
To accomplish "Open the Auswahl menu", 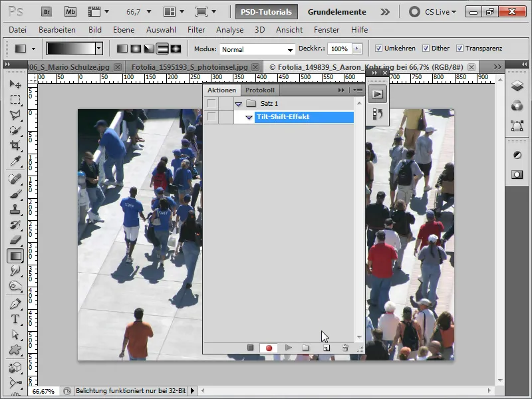I will [161, 30].
